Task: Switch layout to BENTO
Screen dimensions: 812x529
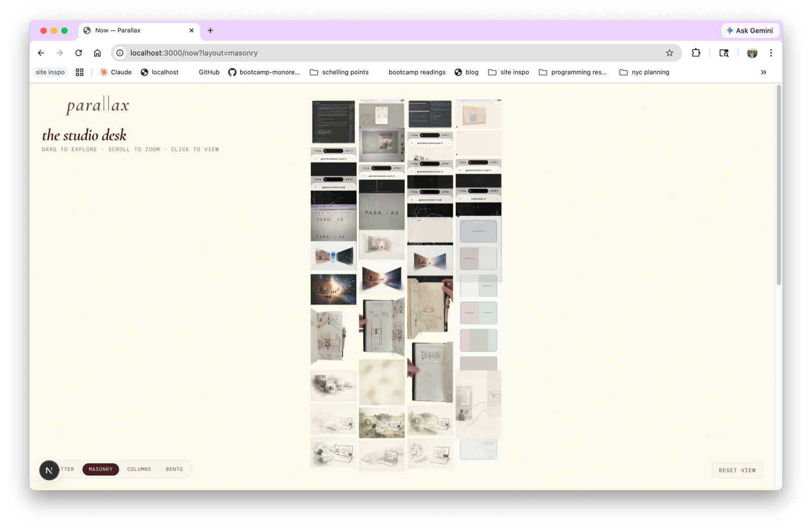Action: pyautogui.click(x=174, y=469)
